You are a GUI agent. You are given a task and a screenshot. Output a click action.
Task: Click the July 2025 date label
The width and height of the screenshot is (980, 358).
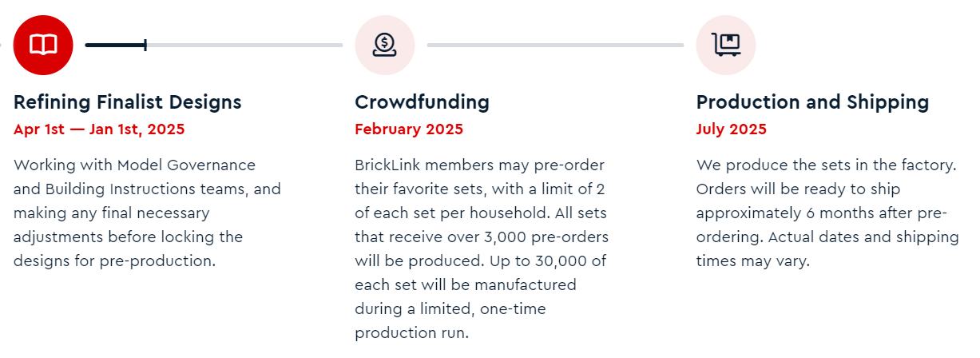732,129
